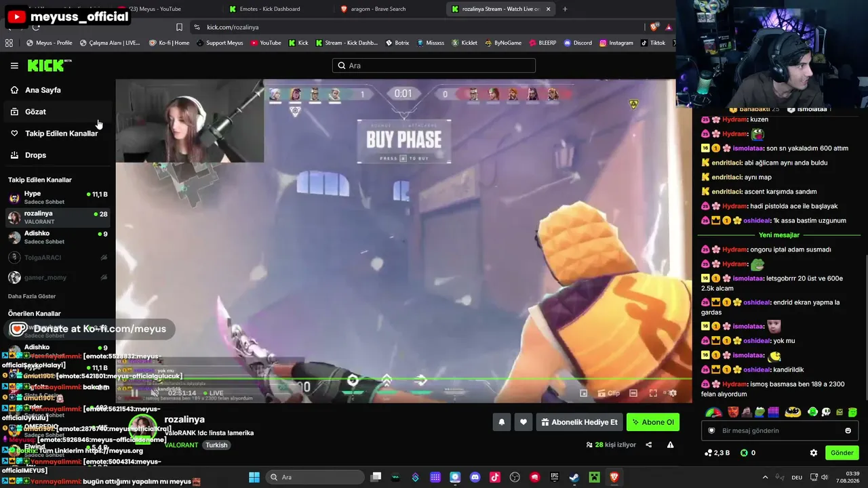The image size is (868, 488).
Task: Open the Instagram bookmark
Action: pyautogui.click(x=616, y=43)
